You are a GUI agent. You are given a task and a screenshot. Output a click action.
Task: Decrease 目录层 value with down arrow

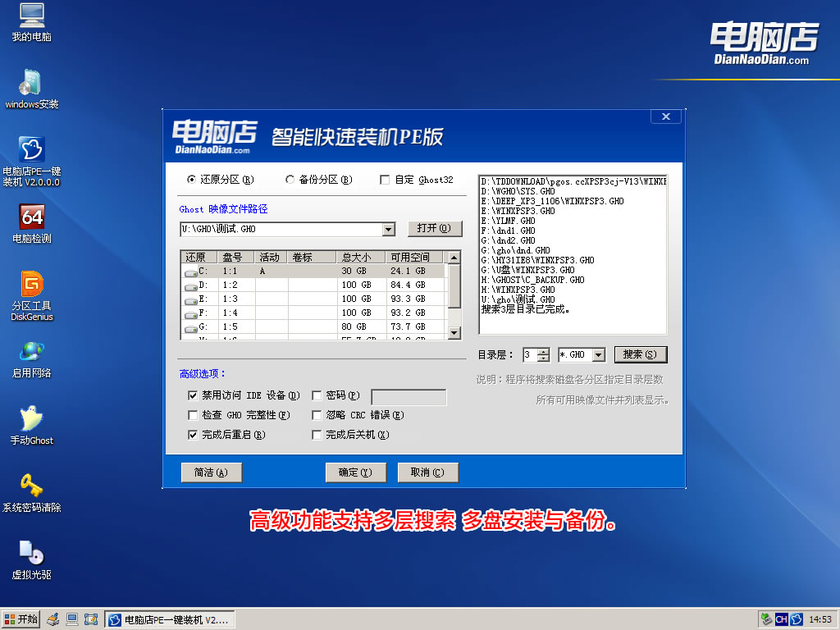pyautogui.click(x=543, y=358)
